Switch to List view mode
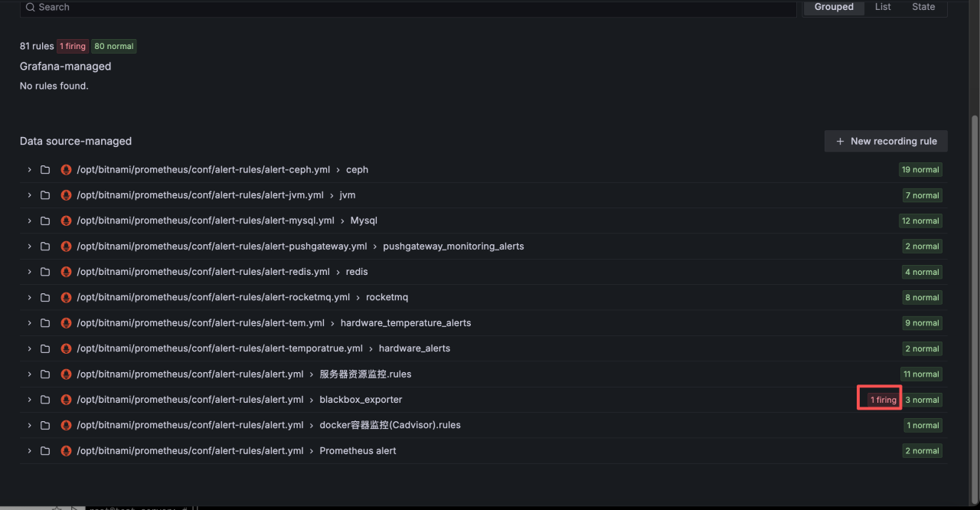This screenshot has height=510, width=980. [x=883, y=7]
